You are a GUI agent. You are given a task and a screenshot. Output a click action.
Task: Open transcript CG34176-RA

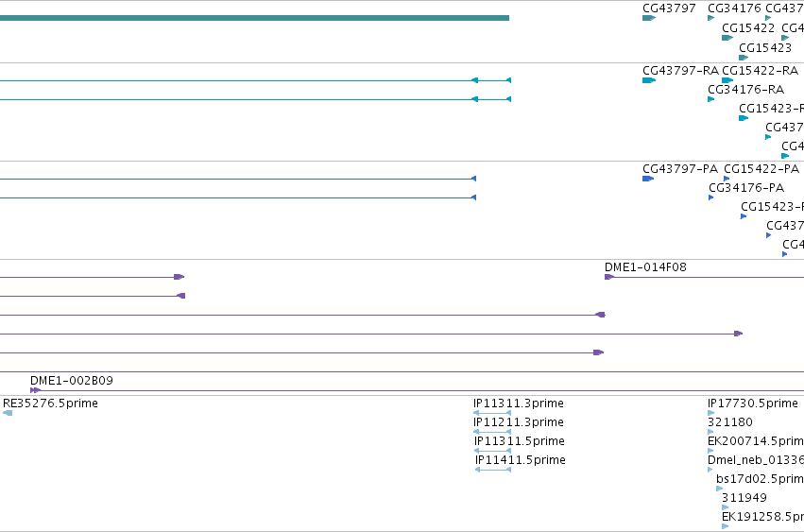[x=746, y=90]
